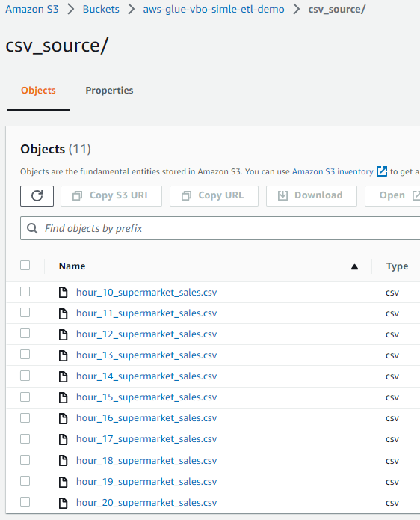Screen dimensions: 420x520
Task: Check the box for hour_16_supermarket_sales.csv
Action: 25,417
